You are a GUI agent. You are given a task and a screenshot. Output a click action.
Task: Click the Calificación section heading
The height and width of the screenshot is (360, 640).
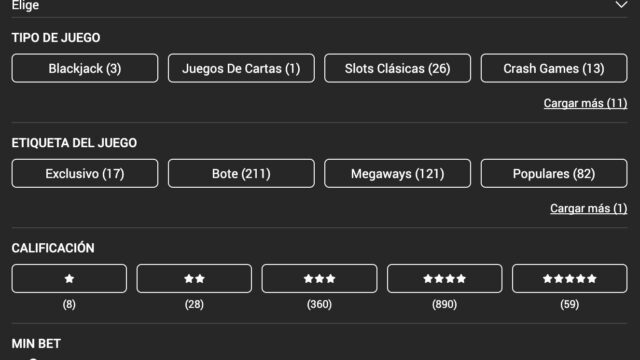[53, 248]
